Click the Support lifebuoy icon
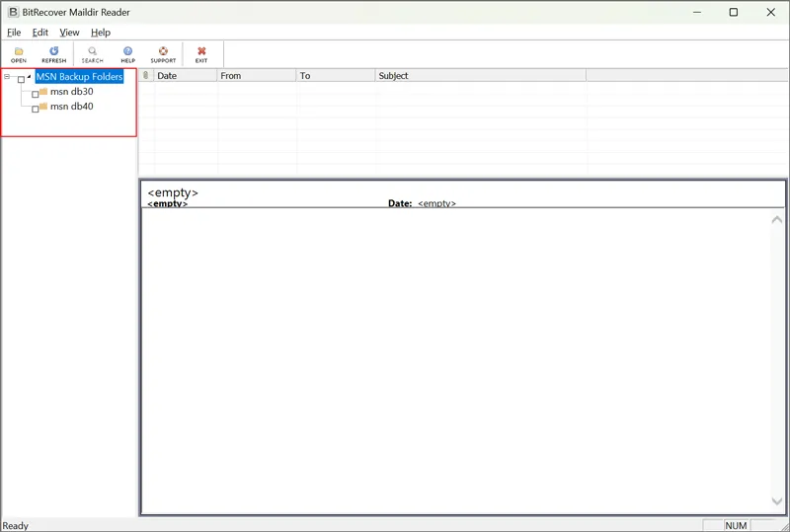Screen dimensions: 790x532 (163, 51)
